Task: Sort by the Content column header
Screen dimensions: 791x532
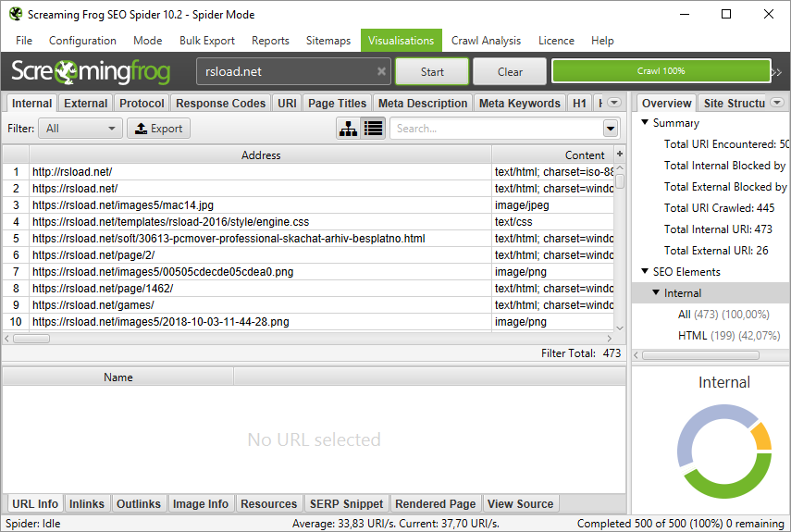Action: point(553,155)
